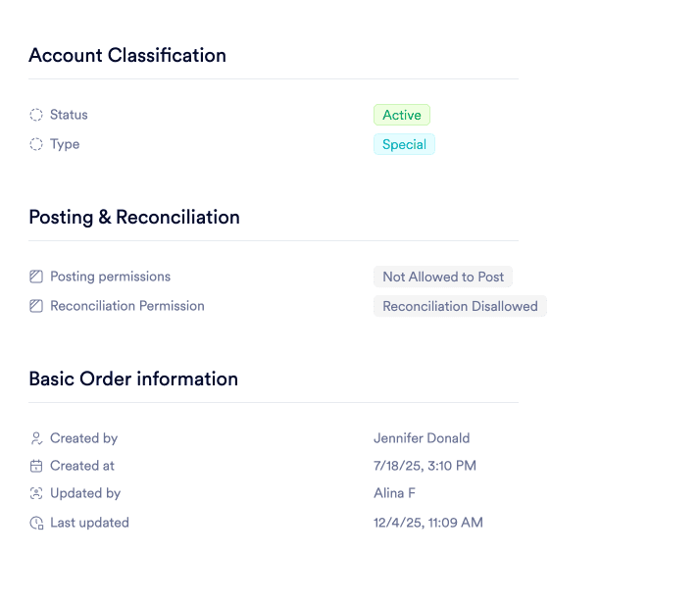This screenshot has height=606, width=700.
Task: Click the Posting permissions icon
Action: point(36,277)
